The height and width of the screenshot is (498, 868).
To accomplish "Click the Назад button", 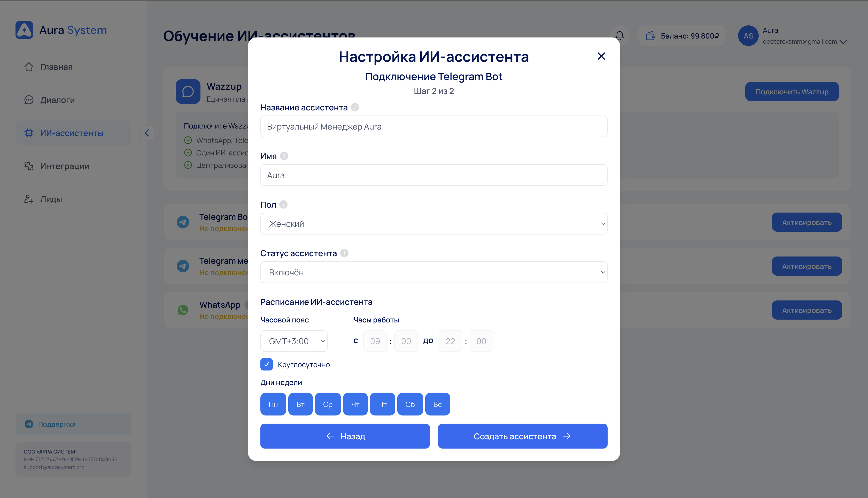I will pyautogui.click(x=345, y=436).
